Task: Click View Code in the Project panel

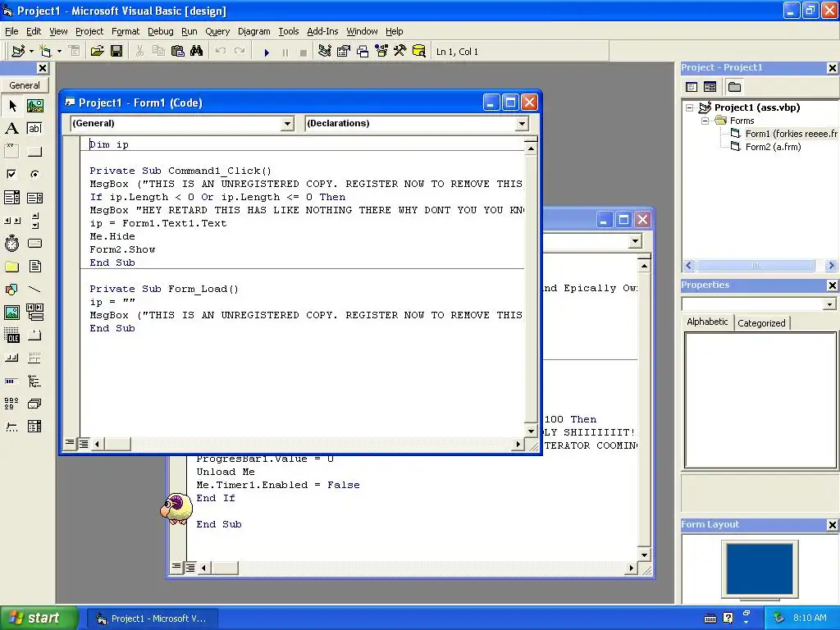Action: click(692, 87)
